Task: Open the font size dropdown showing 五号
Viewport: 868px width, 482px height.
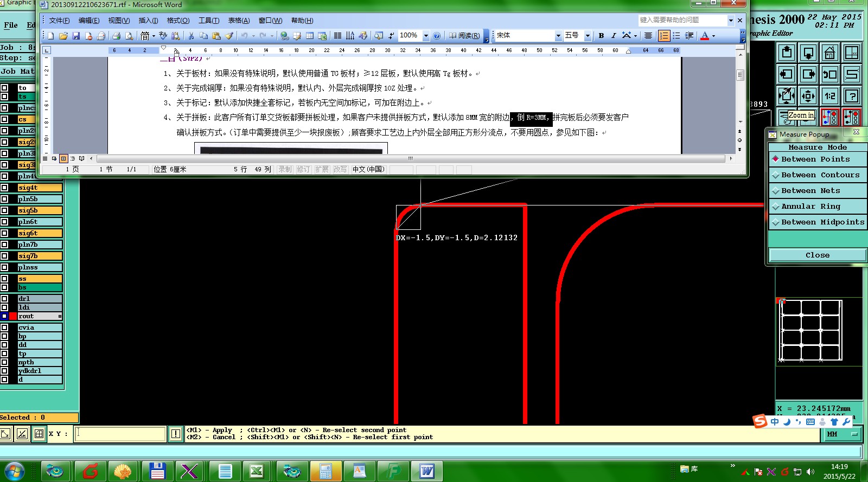Action: pyautogui.click(x=588, y=36)
